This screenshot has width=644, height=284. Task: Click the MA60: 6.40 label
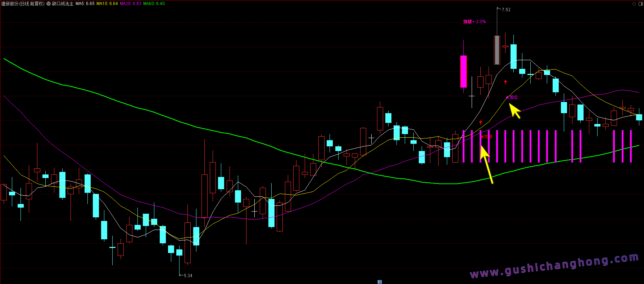pos(154,4)
